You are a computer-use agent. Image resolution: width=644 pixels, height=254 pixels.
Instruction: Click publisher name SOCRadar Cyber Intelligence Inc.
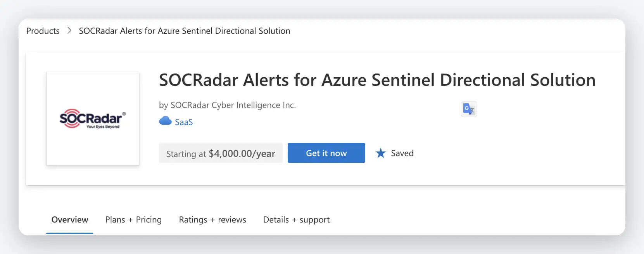[233, 105]
